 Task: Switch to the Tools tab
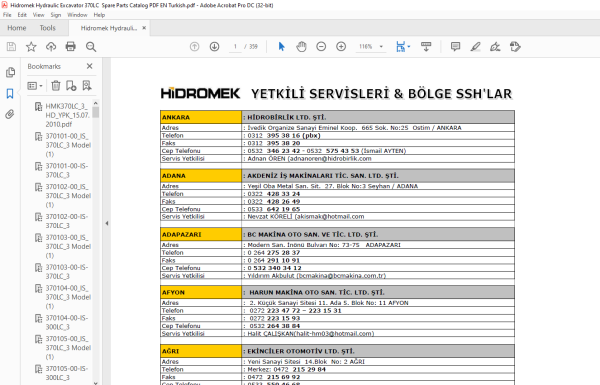[x=47, y=28]
